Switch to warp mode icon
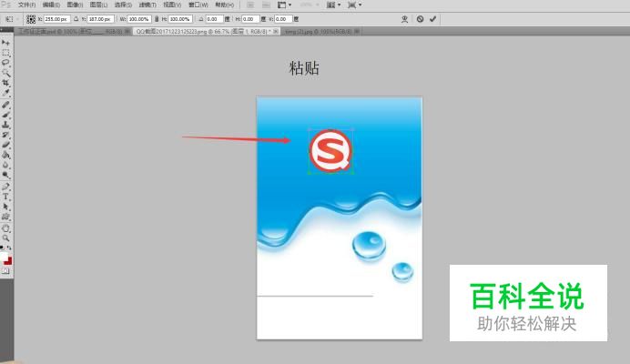The image size is (630, 364). (x=404, y=19)
